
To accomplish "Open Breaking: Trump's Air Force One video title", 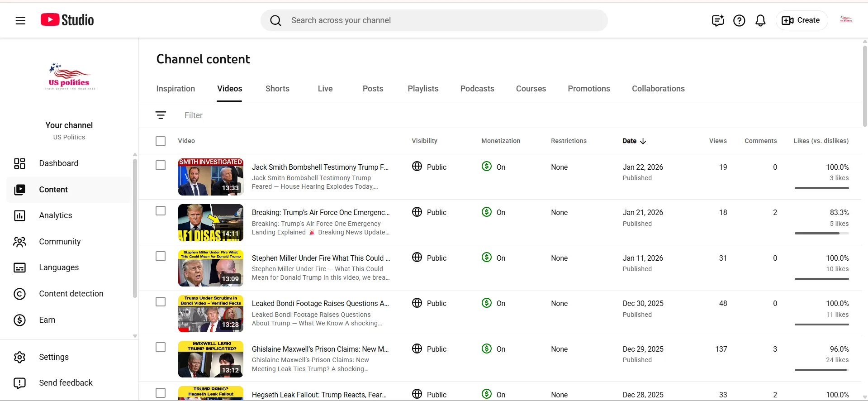I will (321, 212).
